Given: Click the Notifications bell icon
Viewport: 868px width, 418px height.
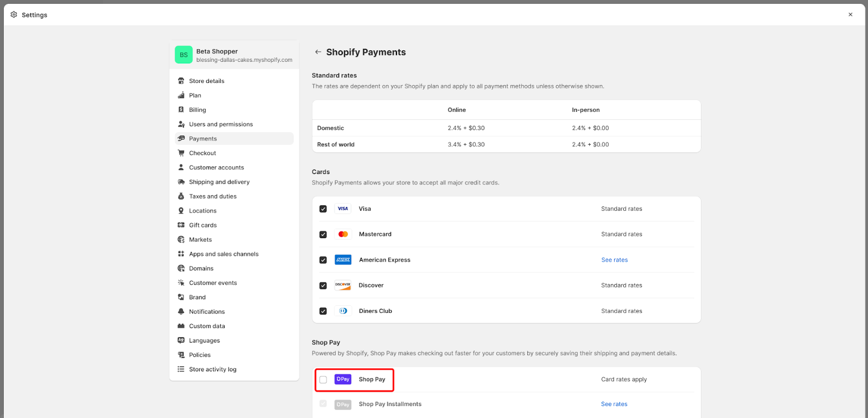Looking at the screenshot, I should pyautogui.click(x=181, y=312).
